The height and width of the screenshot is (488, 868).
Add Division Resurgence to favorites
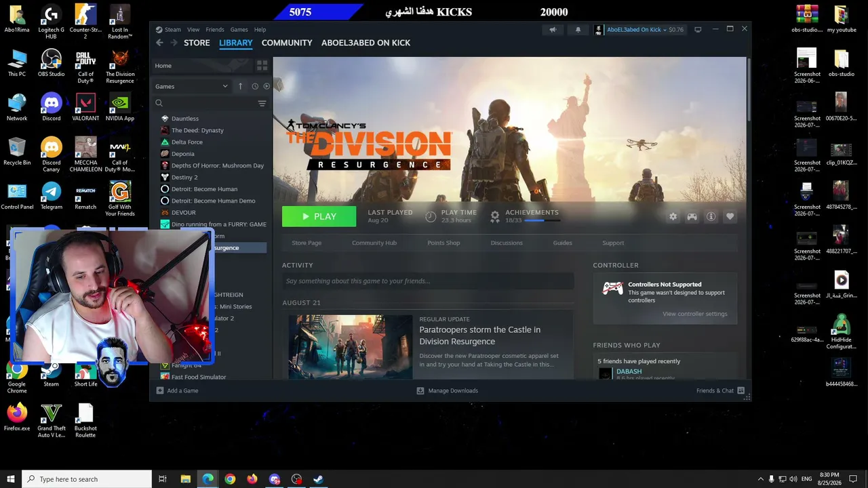pyautogui.click(x=730, y=216)
